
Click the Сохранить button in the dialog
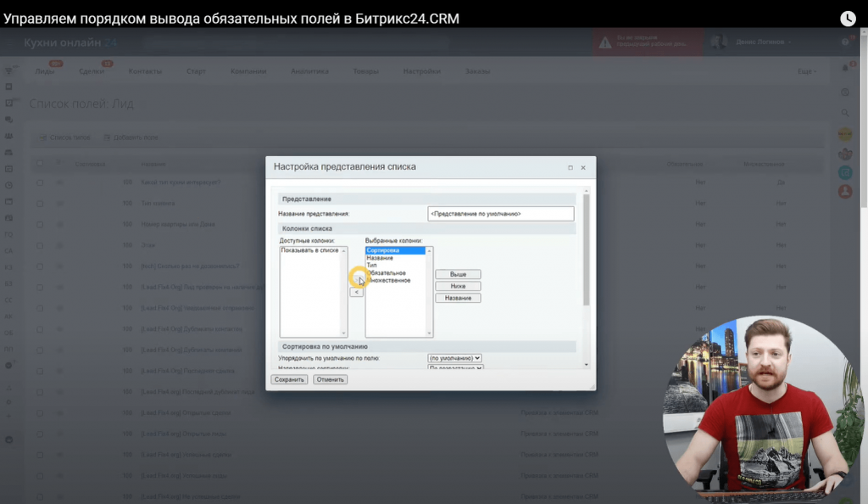click(289, 379)
